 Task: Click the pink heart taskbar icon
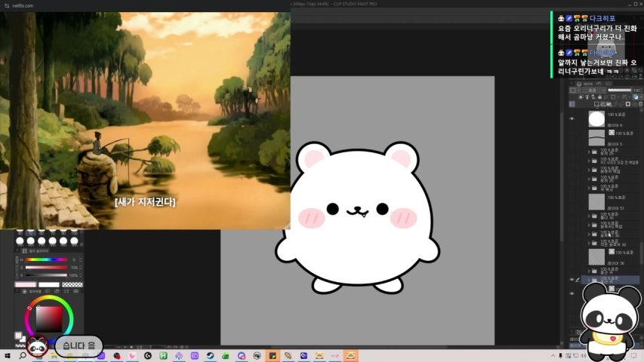tap(132, 355)
